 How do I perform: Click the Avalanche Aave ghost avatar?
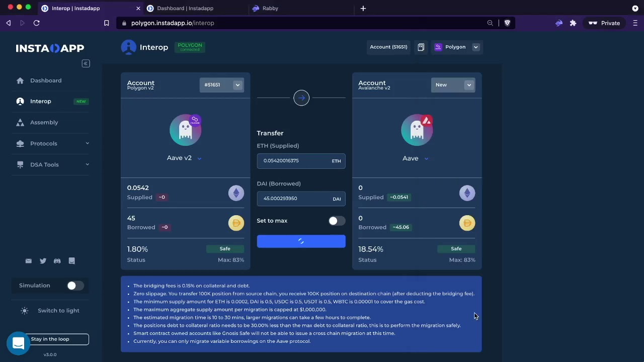coord(417,130)
